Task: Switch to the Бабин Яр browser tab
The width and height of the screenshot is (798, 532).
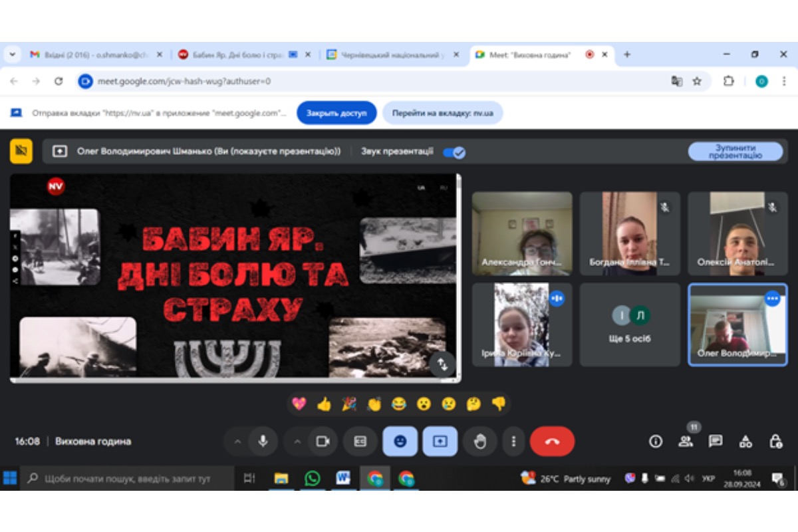Action: click(245, 55)
